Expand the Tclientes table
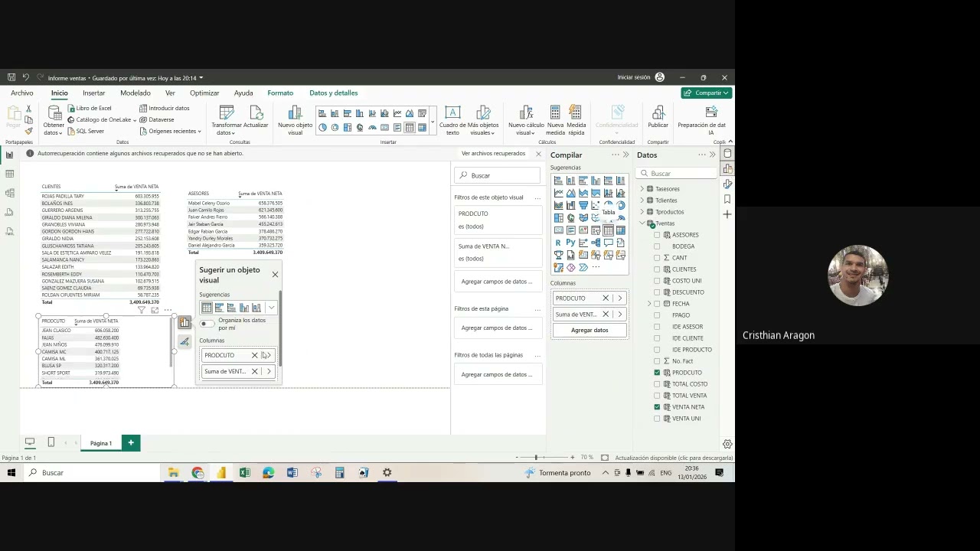The image size is (980, 551). tap(642, 201)
